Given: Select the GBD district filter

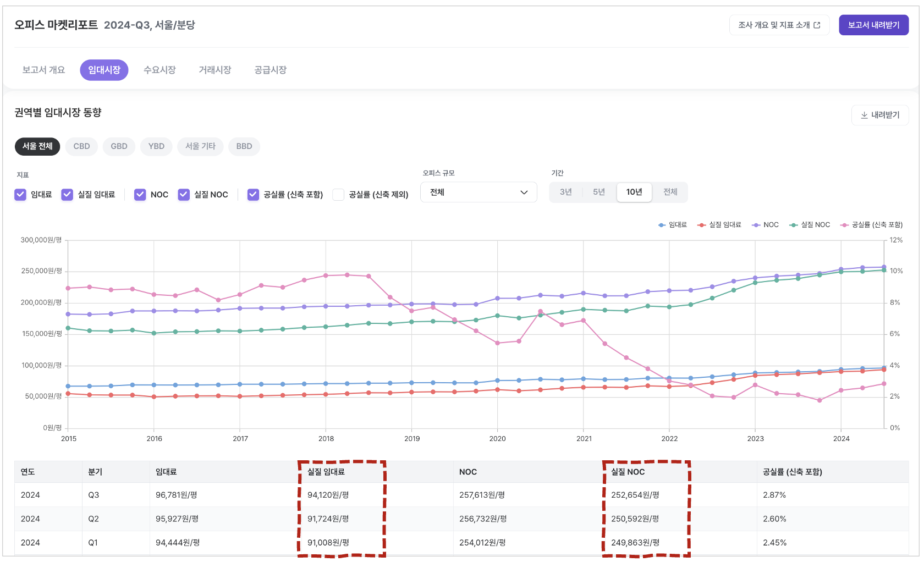Looking at the screenshot, I should pos(119,146).
